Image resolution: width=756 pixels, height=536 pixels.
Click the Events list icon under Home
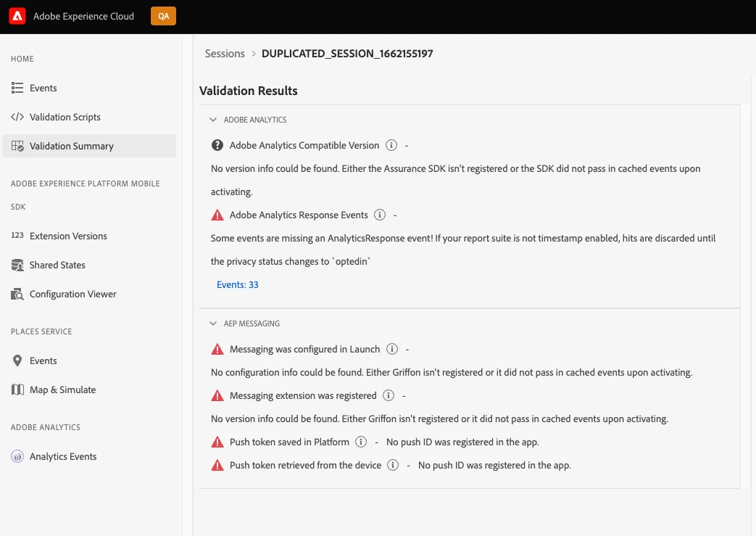(x=17, y=88)
